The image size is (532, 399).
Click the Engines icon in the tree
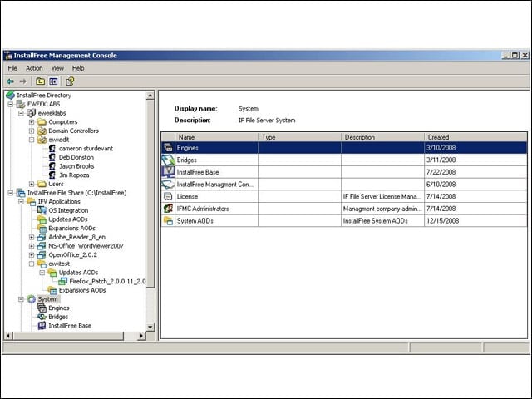pyautogui.click(x=42, y=308)
